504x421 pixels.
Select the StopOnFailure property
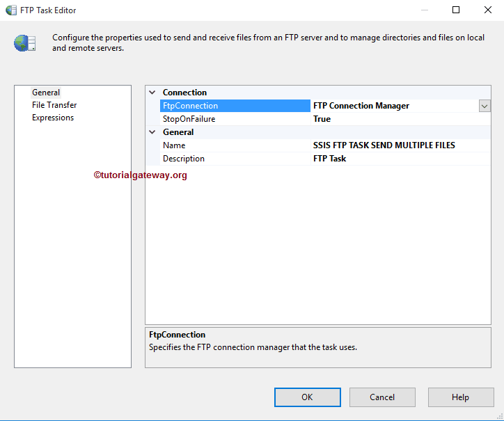189,119
